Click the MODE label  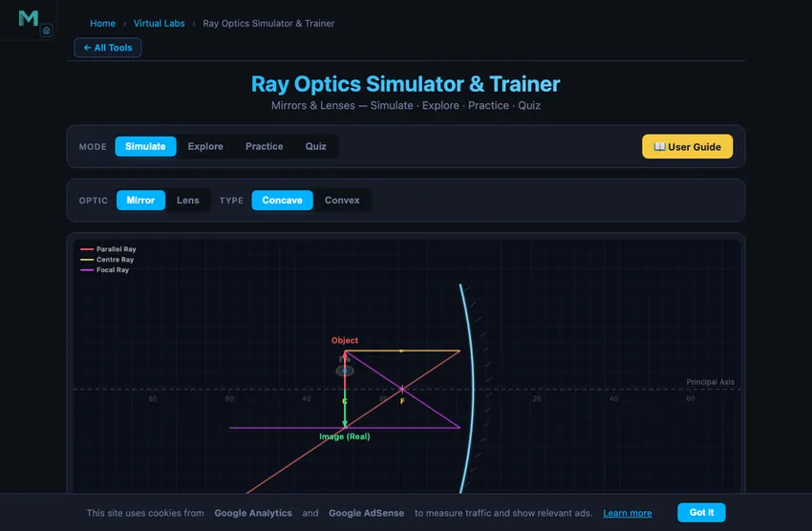[93, 147]
